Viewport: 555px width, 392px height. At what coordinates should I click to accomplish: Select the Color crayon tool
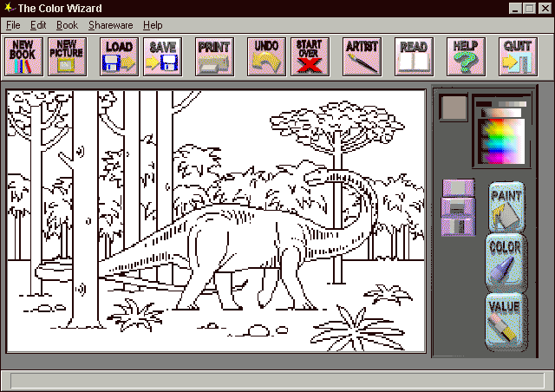pyautogui.click(x=506, y=263)
